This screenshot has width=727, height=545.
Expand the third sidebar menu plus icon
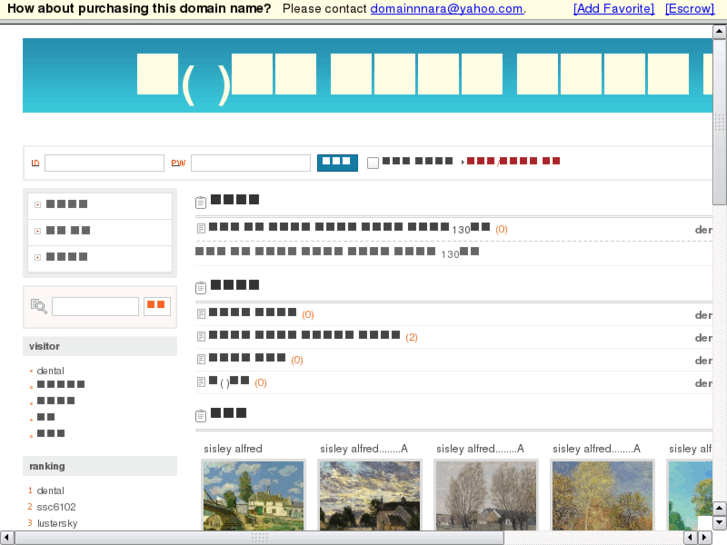(x=38, y=257)
